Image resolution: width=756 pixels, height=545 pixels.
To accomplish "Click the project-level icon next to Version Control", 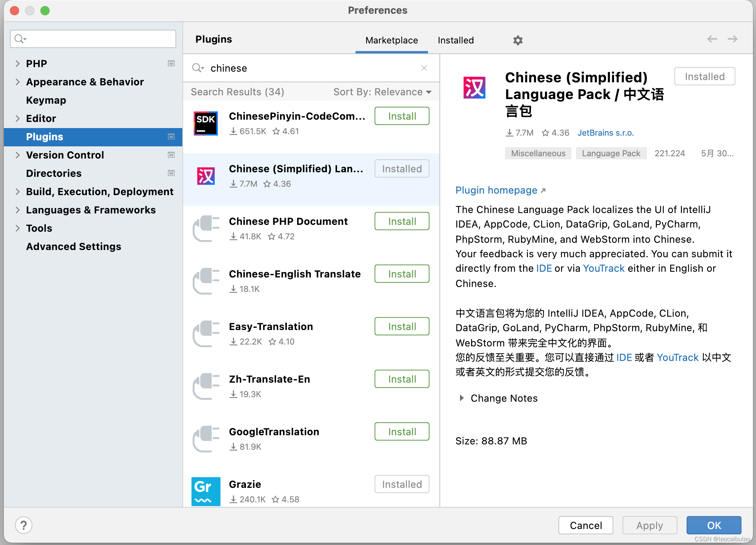I will pyautogui.click(x=171, y=155).
